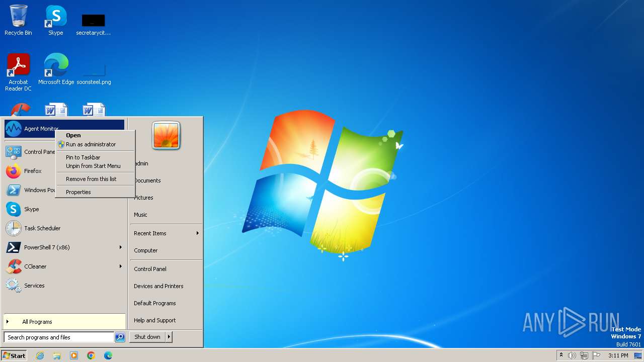Expand the Recent Items submenu arrow
This screenshot has width=644, height=362.
click(x=197, y=233)
